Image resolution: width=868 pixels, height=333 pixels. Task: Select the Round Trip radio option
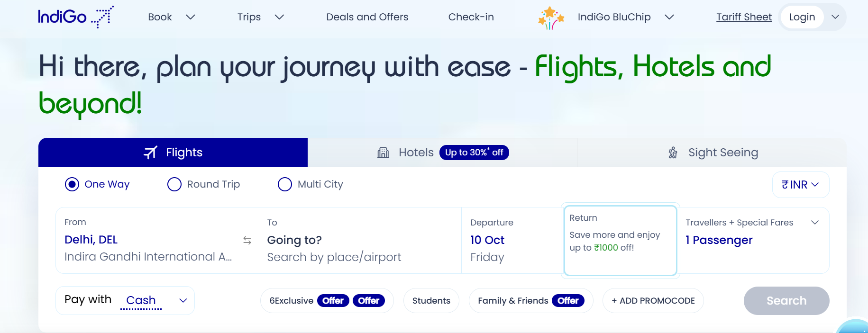tap(174, 184)
